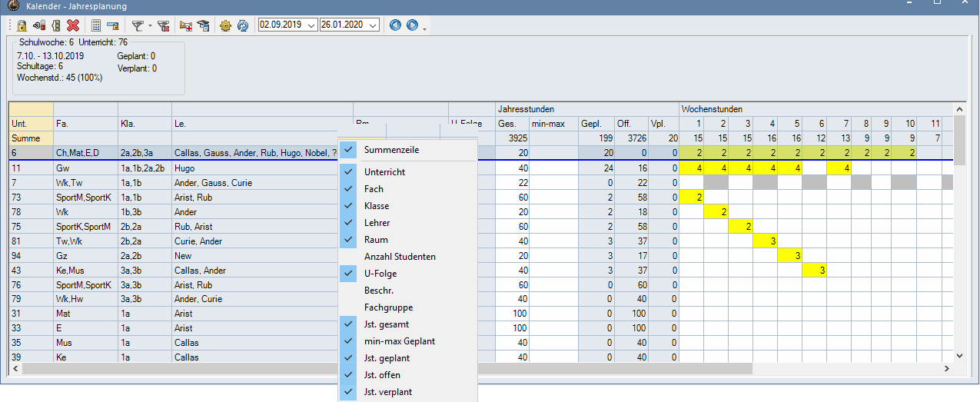Viewport: 980px width, 402px height.
Task: Toggle Jst. geplant menu entry
Action: coord(407,358)
